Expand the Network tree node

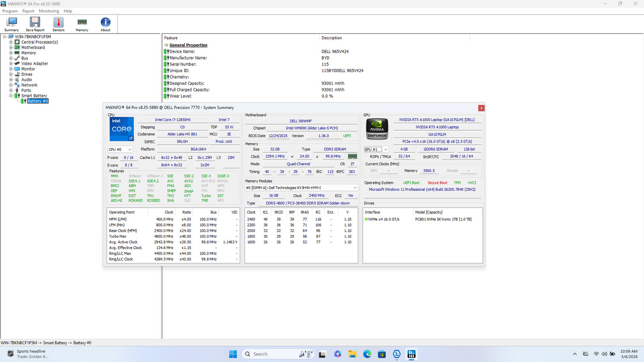tap(11, 85)
